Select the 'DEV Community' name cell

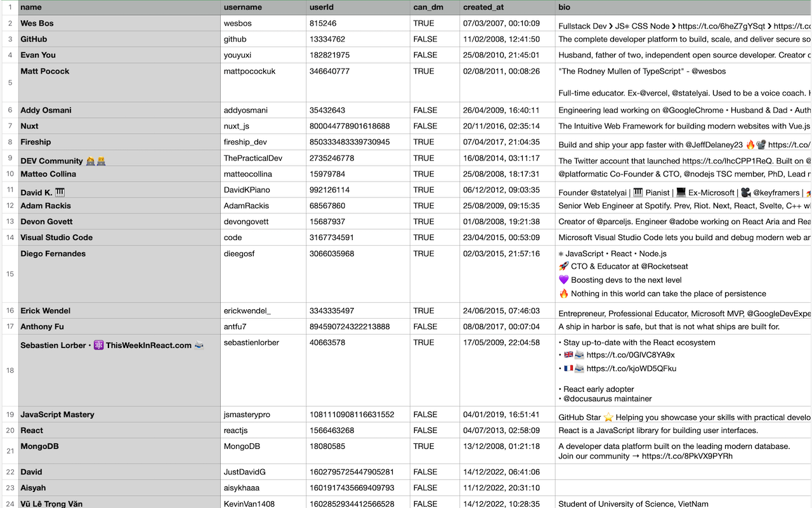point(119,158)
